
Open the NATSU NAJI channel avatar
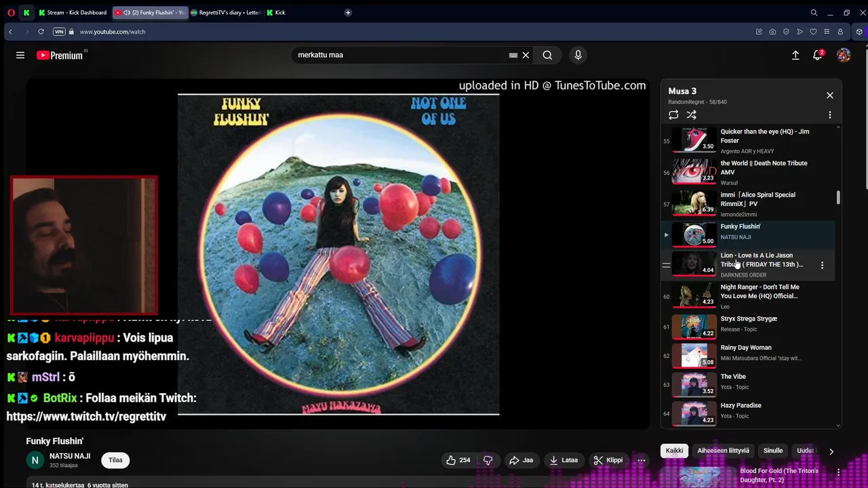click(35, 460)
